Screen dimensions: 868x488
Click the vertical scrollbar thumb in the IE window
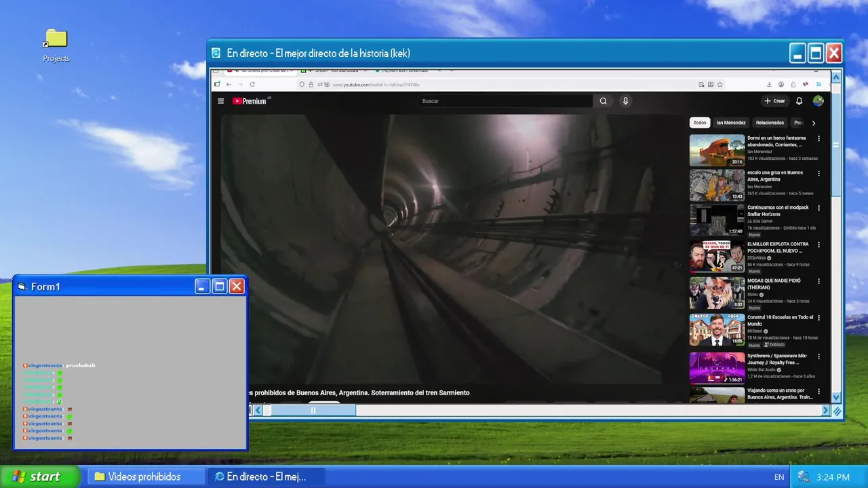coord(836,145)
